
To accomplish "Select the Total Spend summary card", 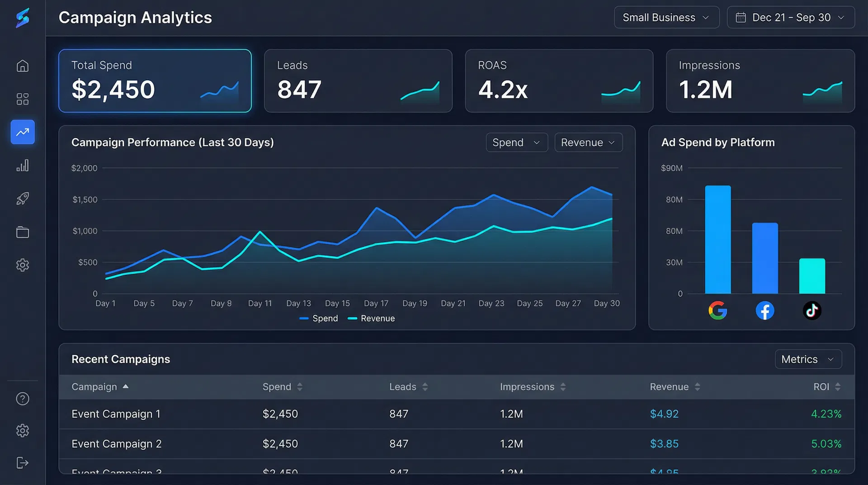I will point(155,81).
